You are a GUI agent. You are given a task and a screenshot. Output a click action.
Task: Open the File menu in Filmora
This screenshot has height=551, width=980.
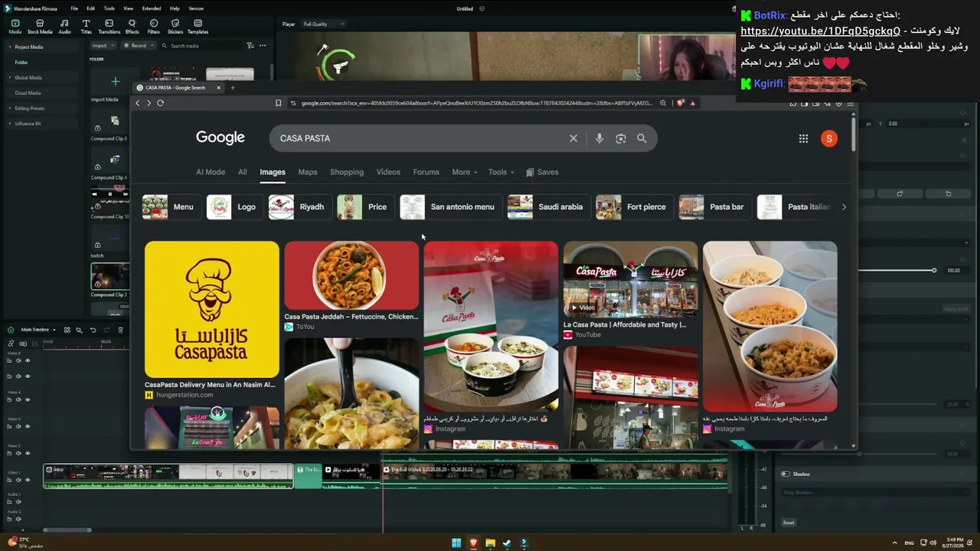pyautogui.click(x=74, y=8)
